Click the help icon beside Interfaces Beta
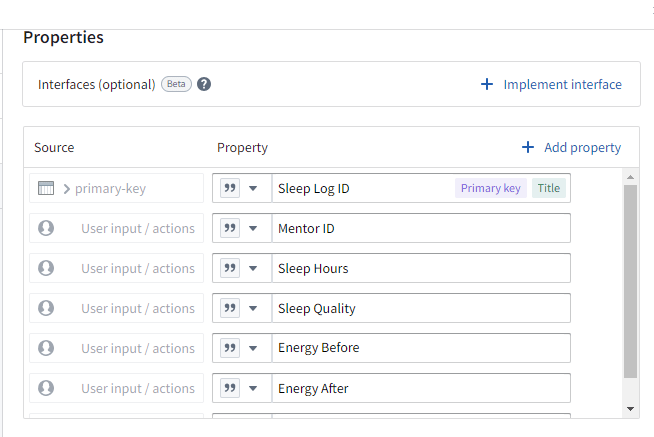This screenshot has height=437, width=654. pyautogui.click(x=204, y=84)
